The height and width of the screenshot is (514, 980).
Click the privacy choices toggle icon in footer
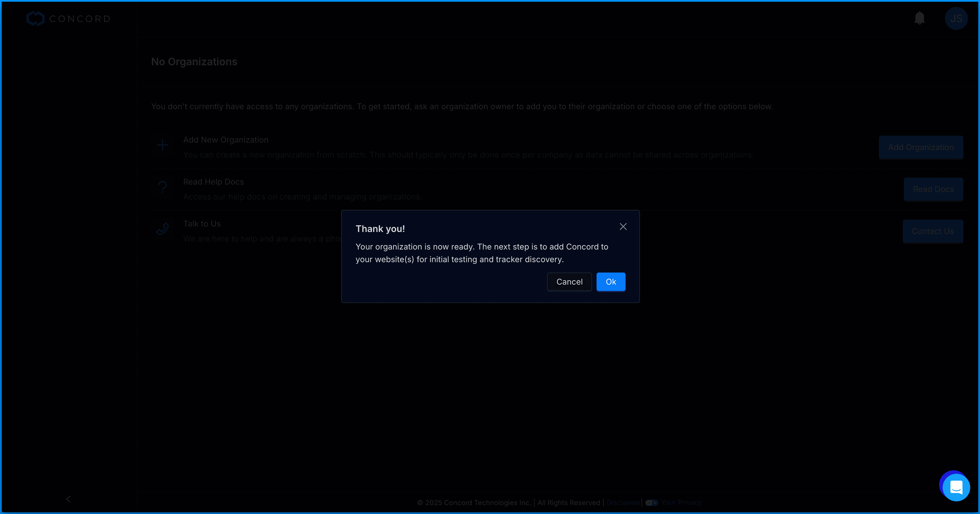coord(651,503)
